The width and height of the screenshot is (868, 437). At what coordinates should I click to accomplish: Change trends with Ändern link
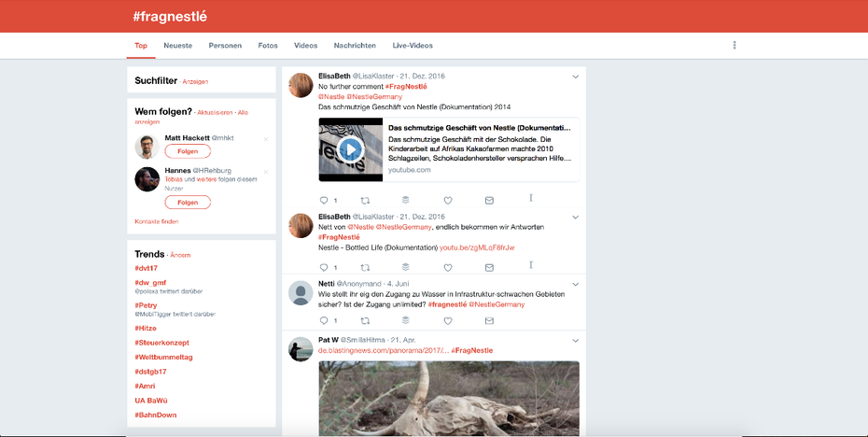pyautogui.click(x=180, y=255)
